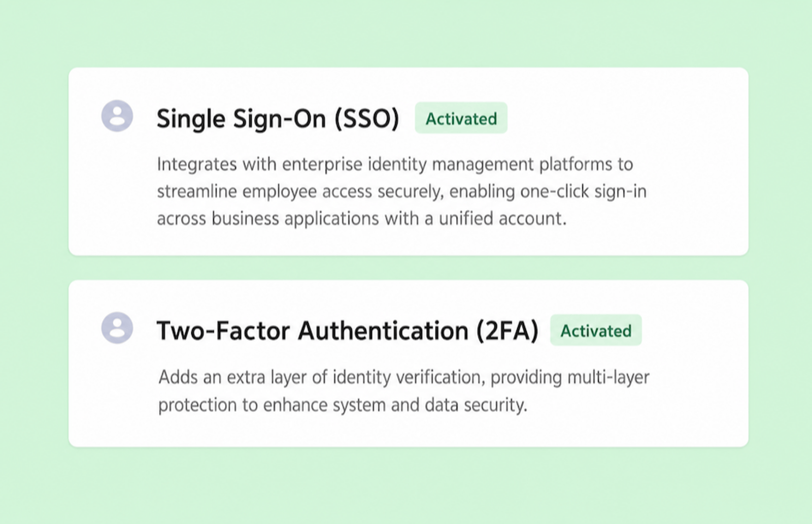Click the 2FA description paragraph

pyautogui.click(x=404, y=391)
